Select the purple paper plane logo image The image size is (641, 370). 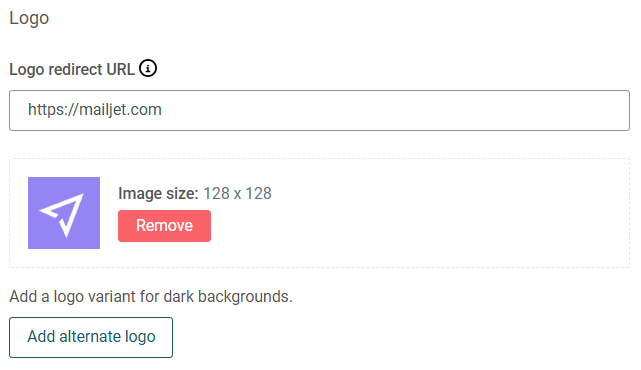tap(64, 213)
